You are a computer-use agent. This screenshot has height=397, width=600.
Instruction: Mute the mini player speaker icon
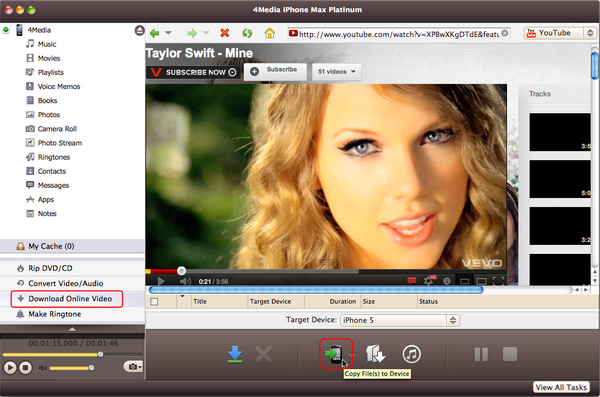[42, 368]
